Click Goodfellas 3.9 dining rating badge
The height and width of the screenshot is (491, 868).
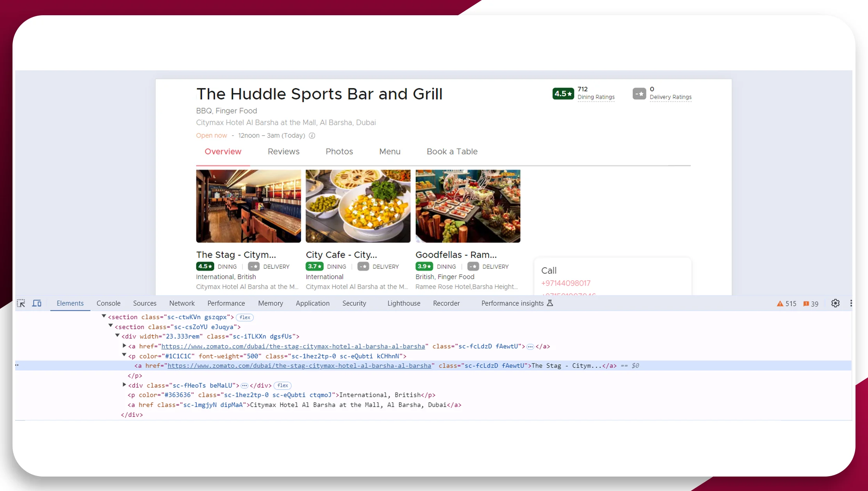point(424,266)
